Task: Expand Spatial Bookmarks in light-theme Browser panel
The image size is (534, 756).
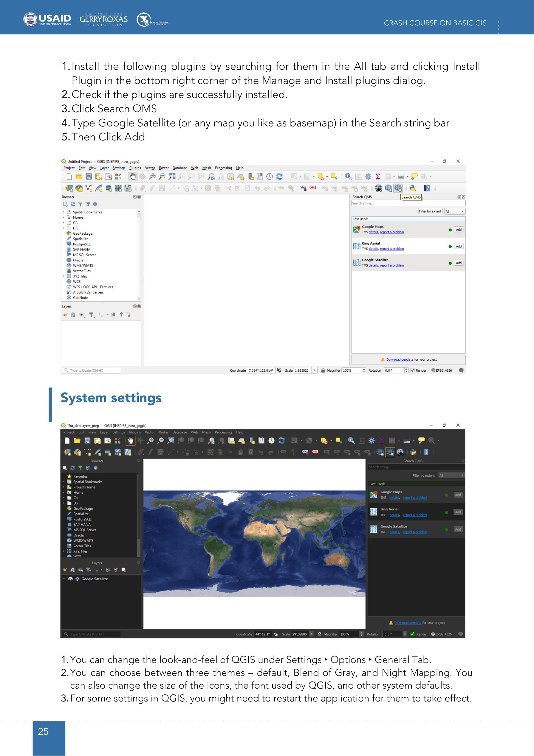Action: coord(63,212)
